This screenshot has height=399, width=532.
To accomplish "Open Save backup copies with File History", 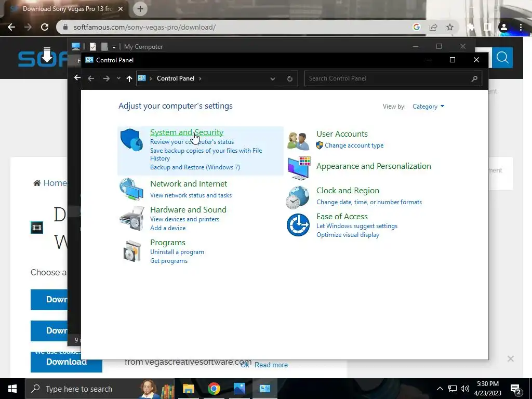I will click(x=206, y=154).
